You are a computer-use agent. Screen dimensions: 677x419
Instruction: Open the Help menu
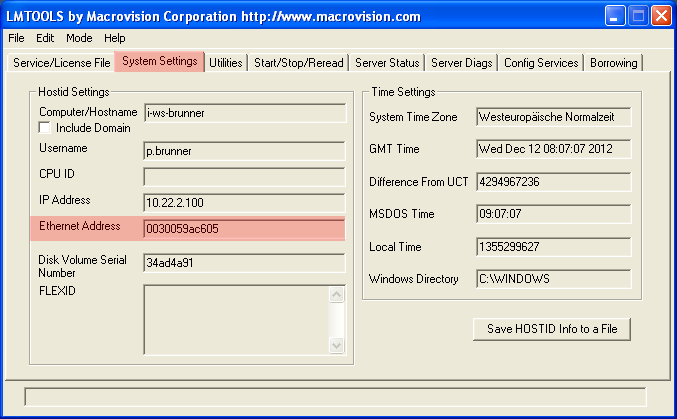pos(114,38)
